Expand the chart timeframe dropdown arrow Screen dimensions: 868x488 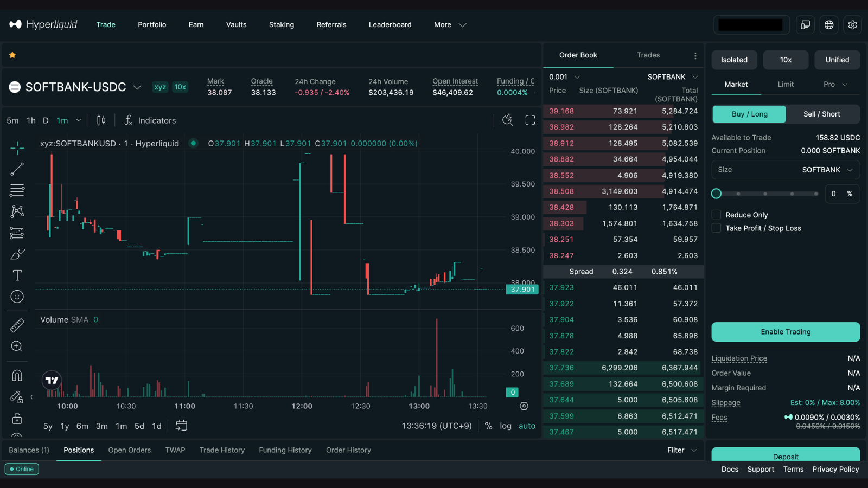click(x=79, y=120)
